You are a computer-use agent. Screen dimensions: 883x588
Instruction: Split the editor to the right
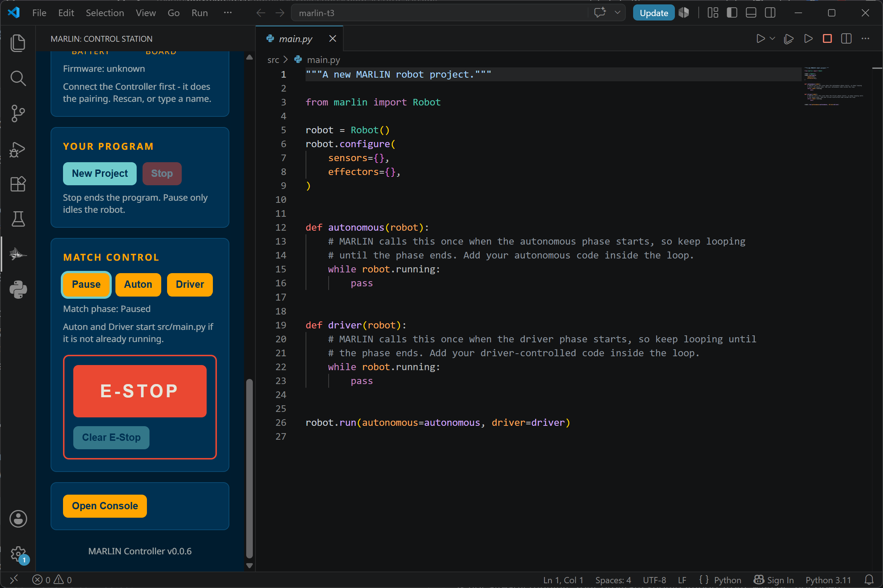click(x=846, y=38)
